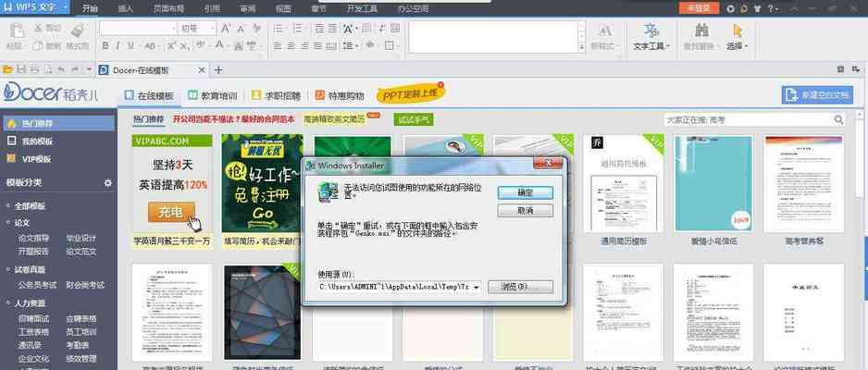Click the plus icon to add new tab
Viewport: 868px width, 370px height.
click(x=218, y=70)
